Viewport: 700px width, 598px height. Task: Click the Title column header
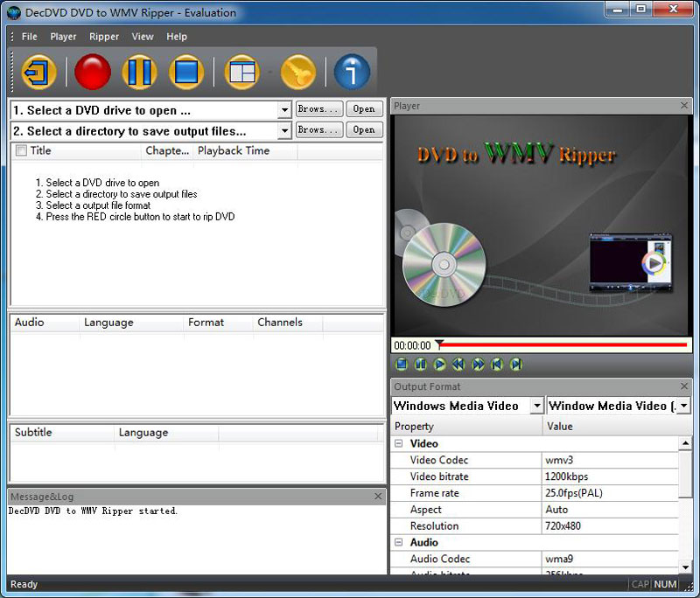coord(76,150)
